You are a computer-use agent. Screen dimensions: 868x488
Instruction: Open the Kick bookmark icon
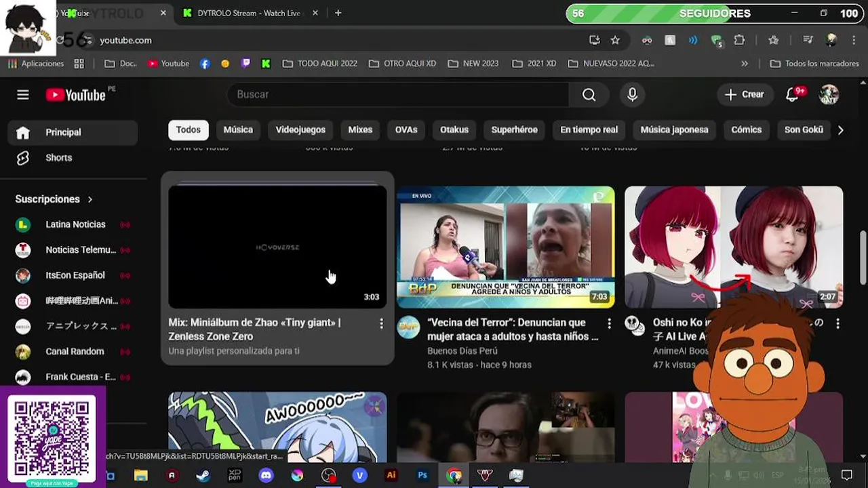pyautogui.click(x=266, y=64)
